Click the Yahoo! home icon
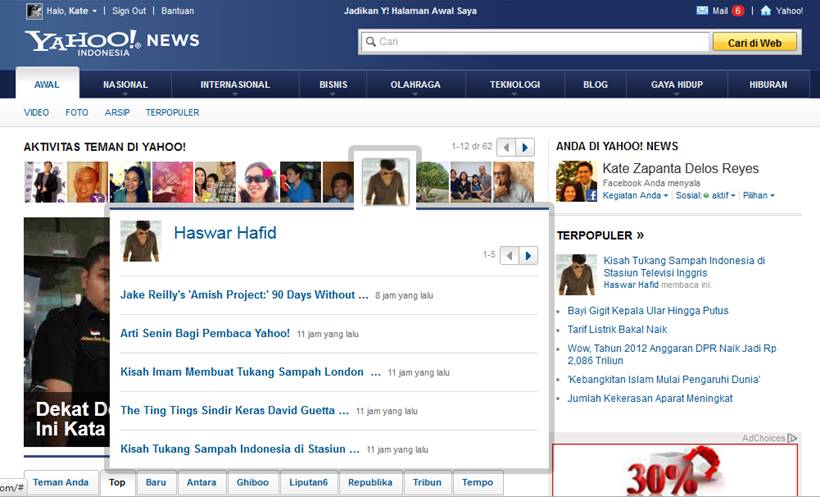 click(766, 11)
